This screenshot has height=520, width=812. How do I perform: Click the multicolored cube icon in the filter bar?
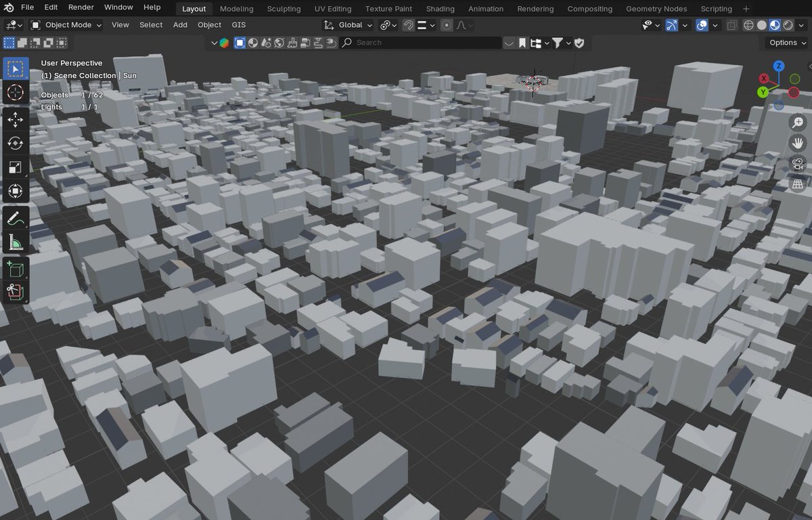tap(224, 43)
